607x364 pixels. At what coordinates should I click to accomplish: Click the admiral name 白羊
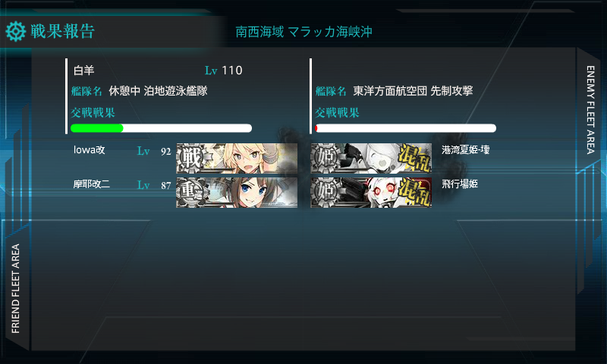(83, 71)
